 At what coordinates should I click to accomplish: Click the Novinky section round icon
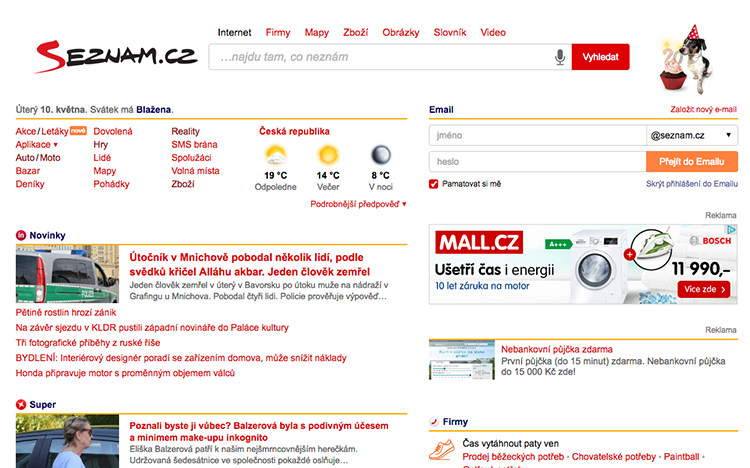tap(21, 235)
